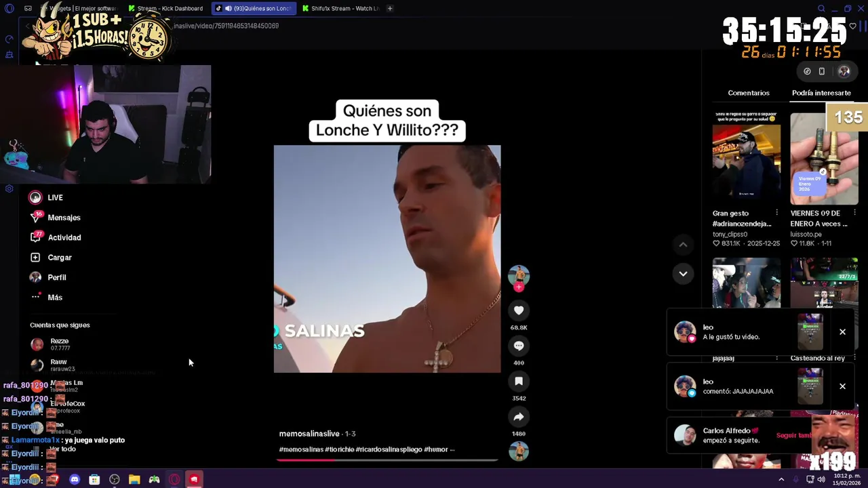868x488 pixels.
Task: Follow the creator via the red plus badge
Action: [x=519, y=287]
